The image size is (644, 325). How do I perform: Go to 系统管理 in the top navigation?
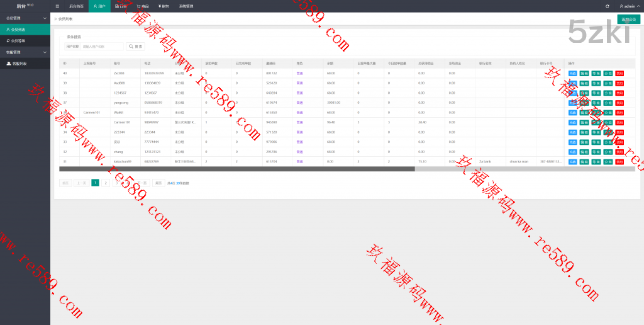click(186, 6)
